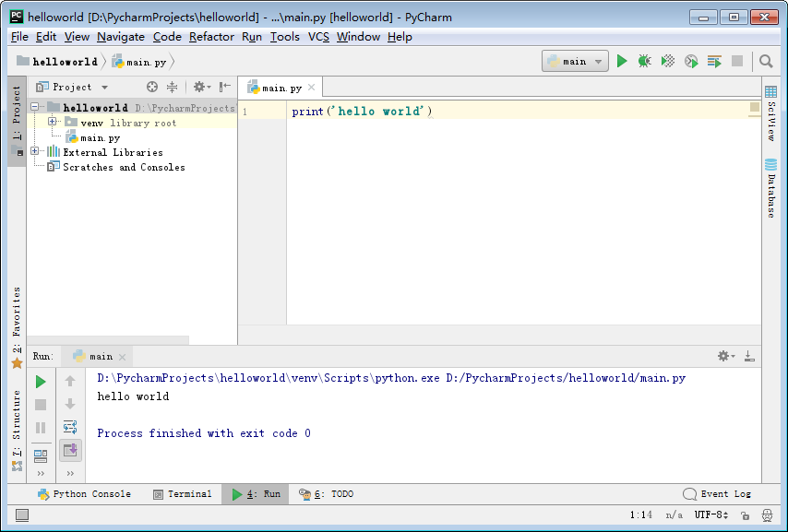Open Python Console tool window
Viewport: 788px width, 532px height.
(84, 494)
